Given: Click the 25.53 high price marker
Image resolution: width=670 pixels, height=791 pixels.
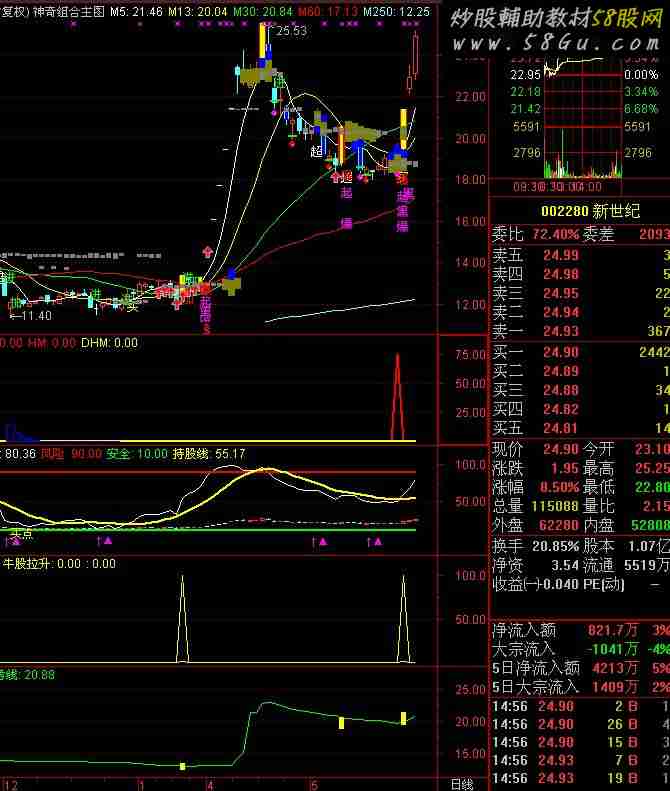Looking at the screenshot, I should point(292,31).
